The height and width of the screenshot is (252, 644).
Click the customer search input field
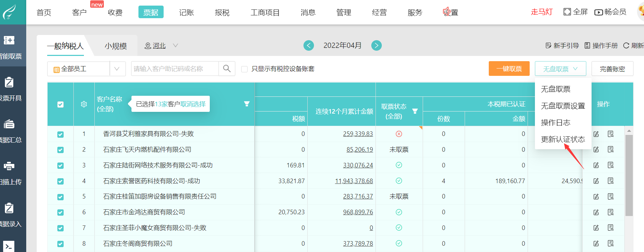[175, 69]
